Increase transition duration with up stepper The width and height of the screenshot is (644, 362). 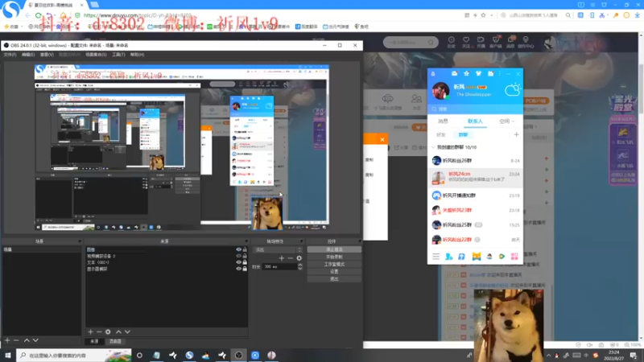(300, 265)
